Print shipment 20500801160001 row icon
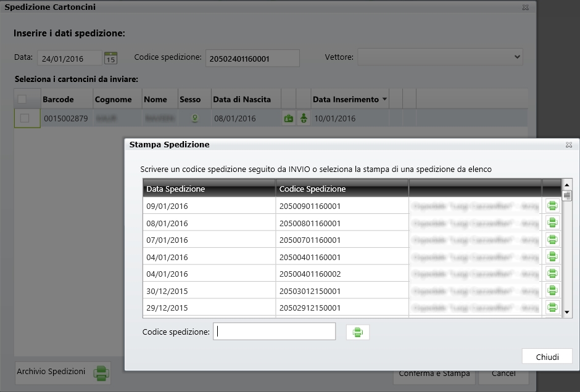This screenshot has width=580, height=392. coord(552,223)
